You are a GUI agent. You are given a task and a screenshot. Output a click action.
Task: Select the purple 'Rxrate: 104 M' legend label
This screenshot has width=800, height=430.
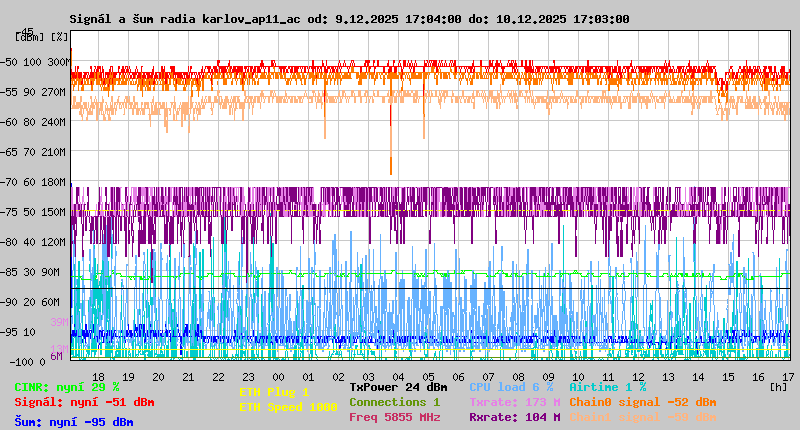coord(514,417)
